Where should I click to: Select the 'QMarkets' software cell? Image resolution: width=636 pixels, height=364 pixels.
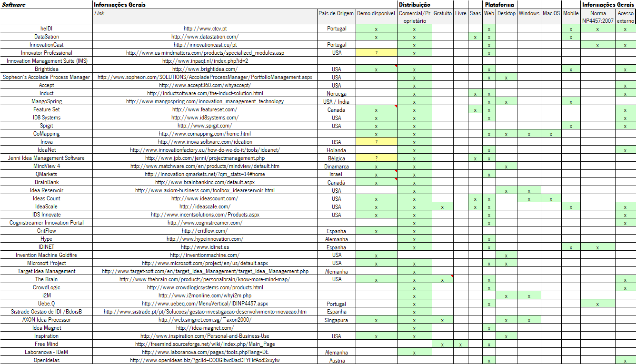(46, 174)
